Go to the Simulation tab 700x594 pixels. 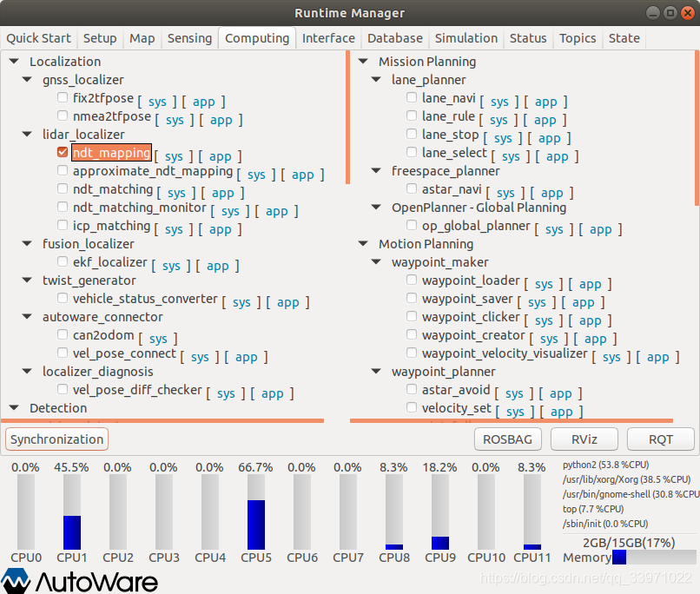(466, 38)
